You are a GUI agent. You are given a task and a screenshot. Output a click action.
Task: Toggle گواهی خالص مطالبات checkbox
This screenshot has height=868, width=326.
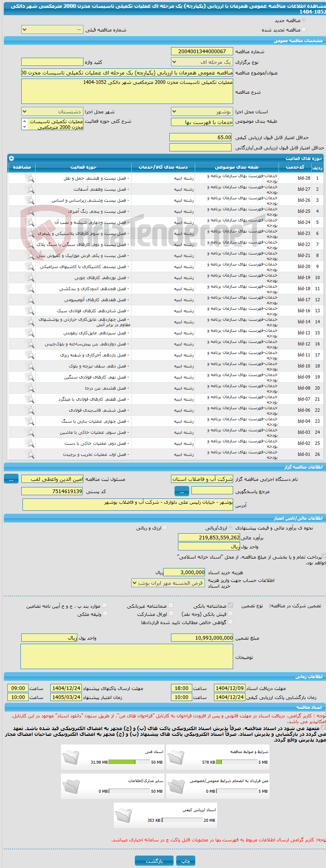230,622
